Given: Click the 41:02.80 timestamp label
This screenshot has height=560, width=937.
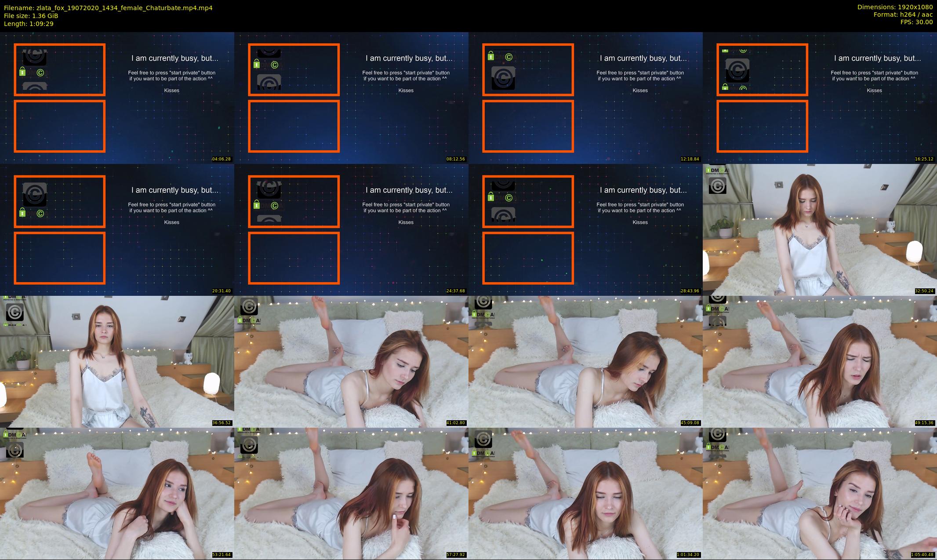Looking at the screenshot, I should [455, 423].
